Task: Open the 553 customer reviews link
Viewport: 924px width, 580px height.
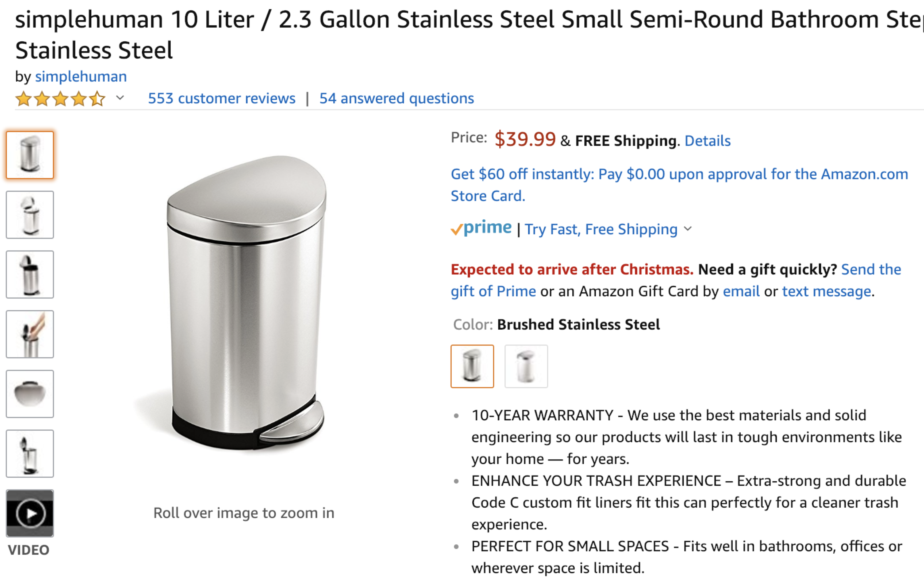Action: pos(222,98)
